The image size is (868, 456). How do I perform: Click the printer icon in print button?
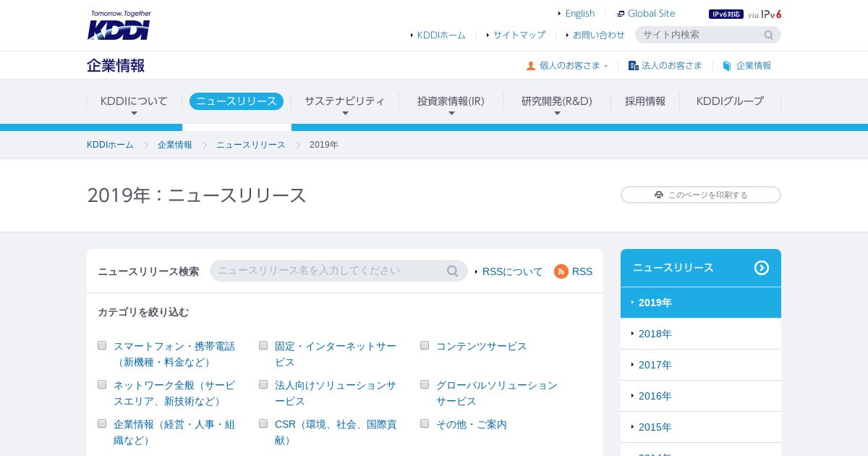point(659,195)
